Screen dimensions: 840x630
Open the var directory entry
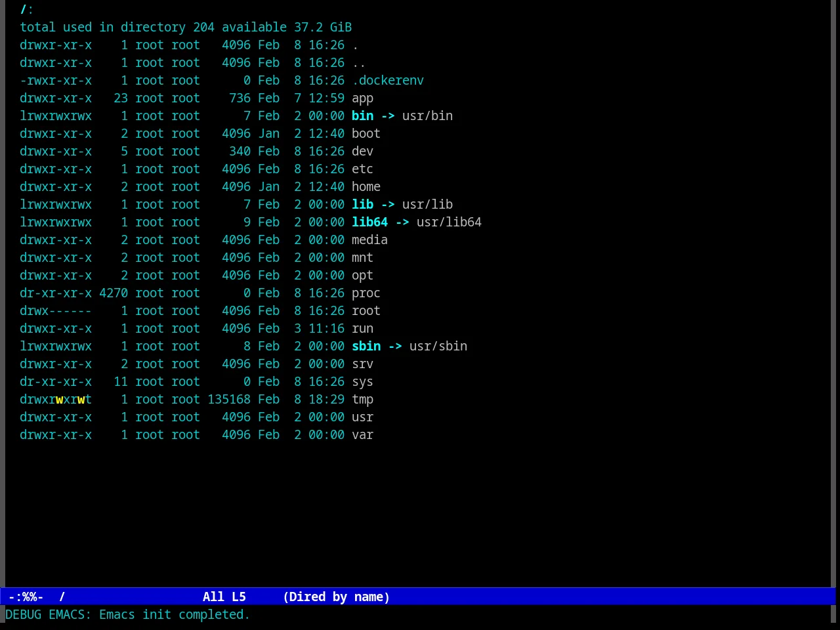[x=362, y=435]
